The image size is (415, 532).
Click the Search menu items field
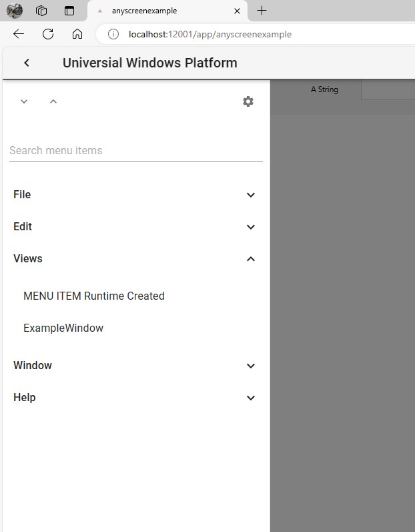[135, 150]
